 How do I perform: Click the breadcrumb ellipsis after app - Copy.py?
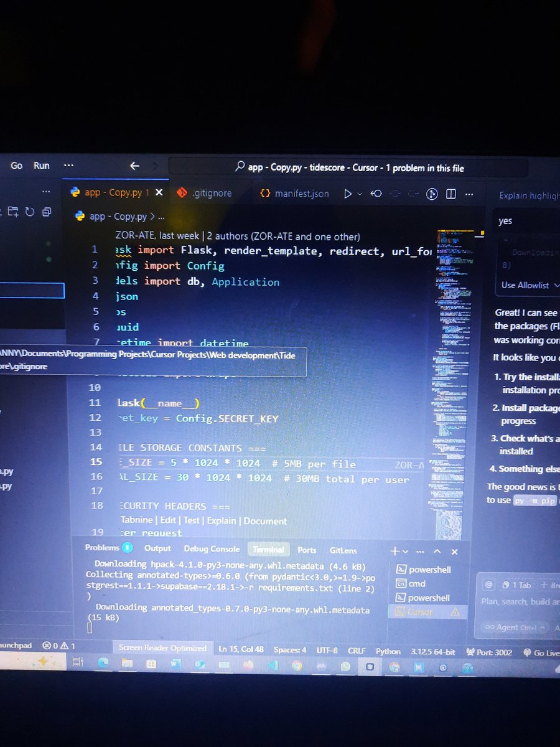coord(161,217)
